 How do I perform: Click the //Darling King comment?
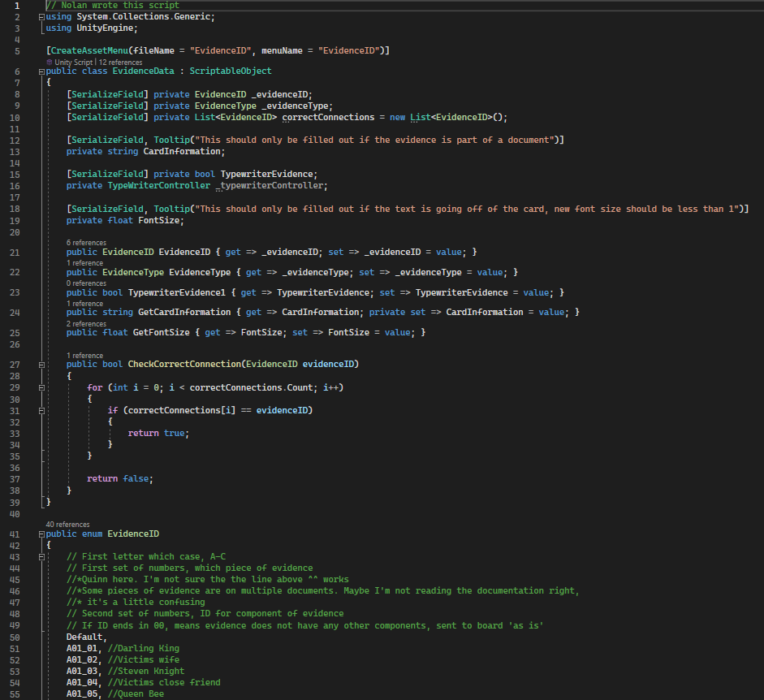(x=143, y=648)
